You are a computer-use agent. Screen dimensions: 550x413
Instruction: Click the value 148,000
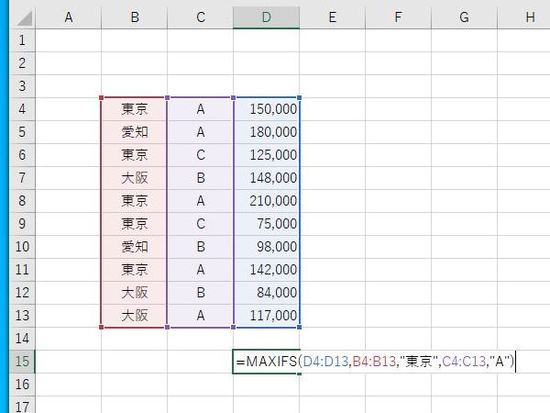point(273,178)
